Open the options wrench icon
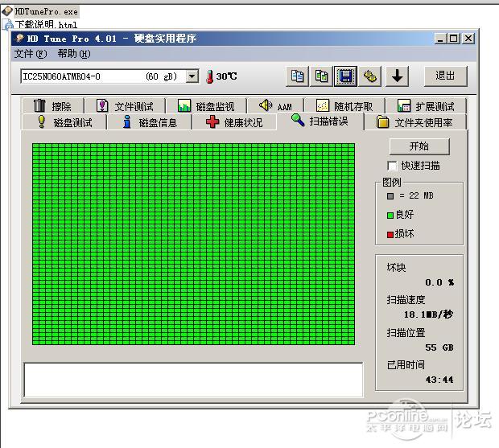Image resolution: width=499 pixels, height=448 pixels. point(369,76)
